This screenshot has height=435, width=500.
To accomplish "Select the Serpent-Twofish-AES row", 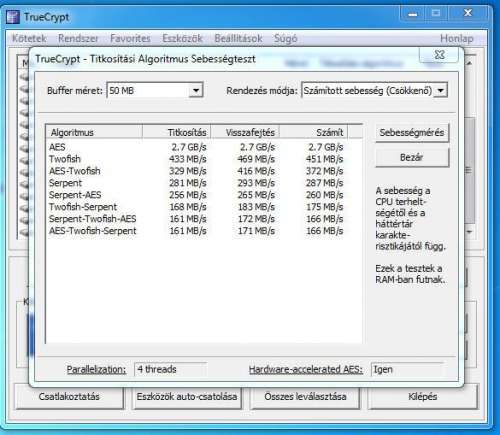I will tap(196, 219).
